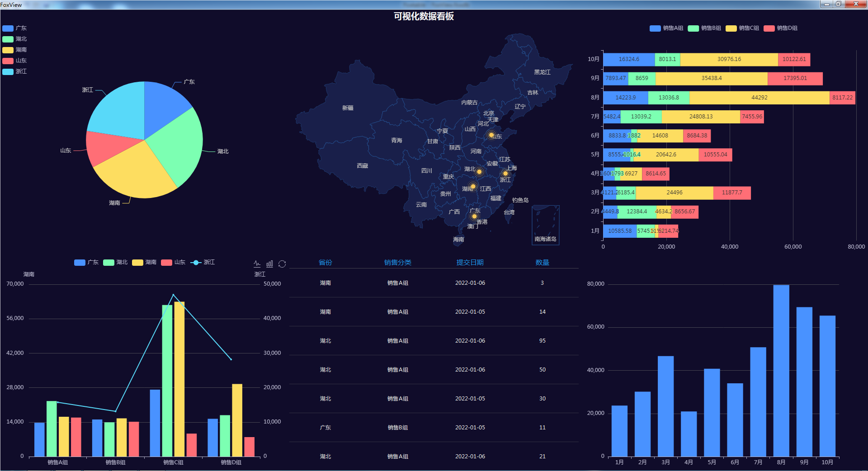The image size is (868, 471).
Task: Click the 新疆 region on the map
Action: tap(348, 108)
